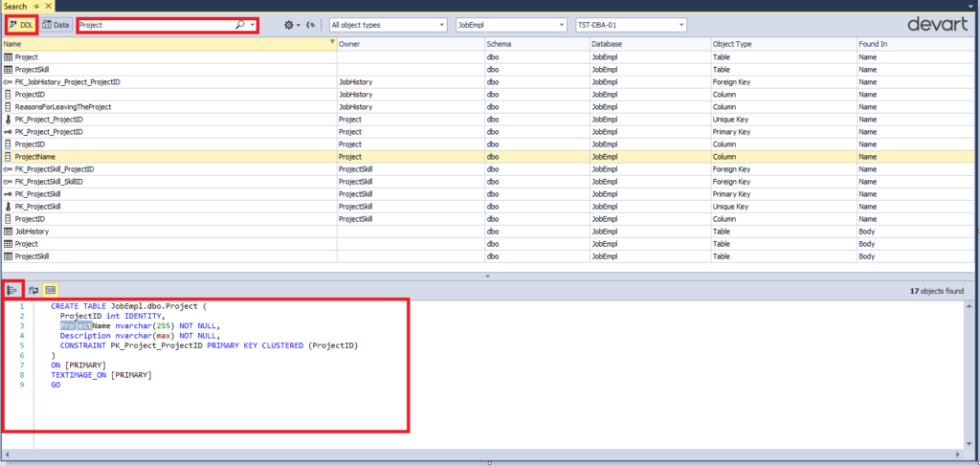Select the JobHistory table row
The height and width of the screenshot is (466, 980).
click(x=489, y=232)
